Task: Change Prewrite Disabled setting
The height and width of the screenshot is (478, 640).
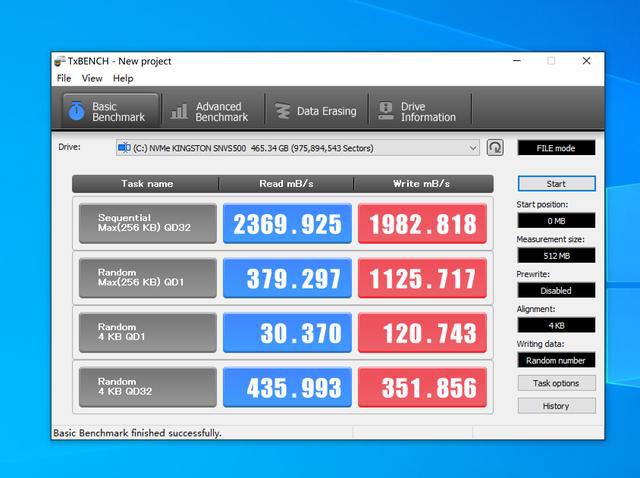Action: point(556,291)
